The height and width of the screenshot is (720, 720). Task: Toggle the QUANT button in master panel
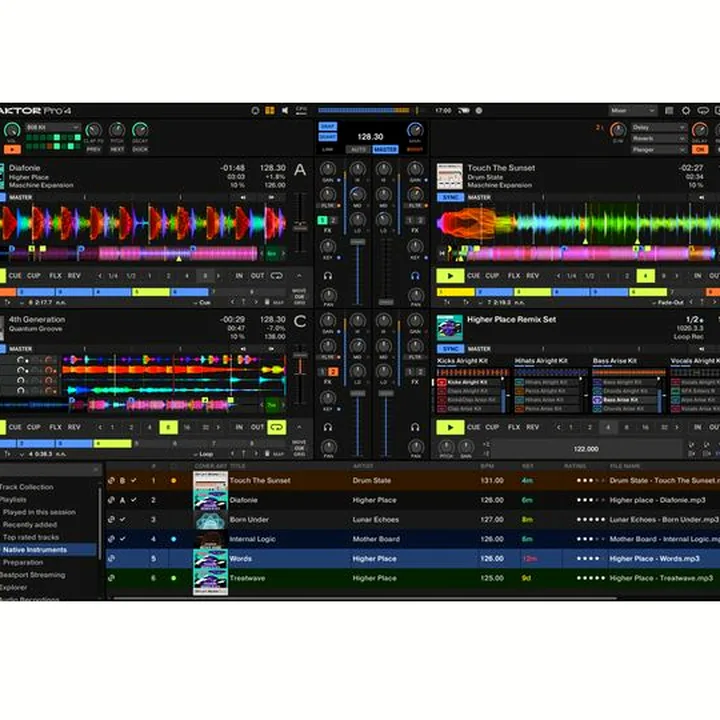(327, 137)
